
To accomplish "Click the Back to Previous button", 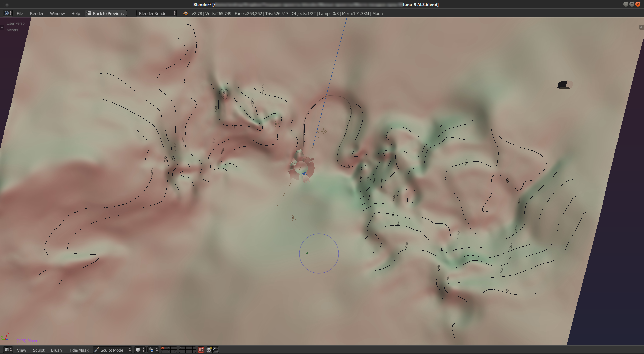I will pyautogui.click(x=106, y=13).
